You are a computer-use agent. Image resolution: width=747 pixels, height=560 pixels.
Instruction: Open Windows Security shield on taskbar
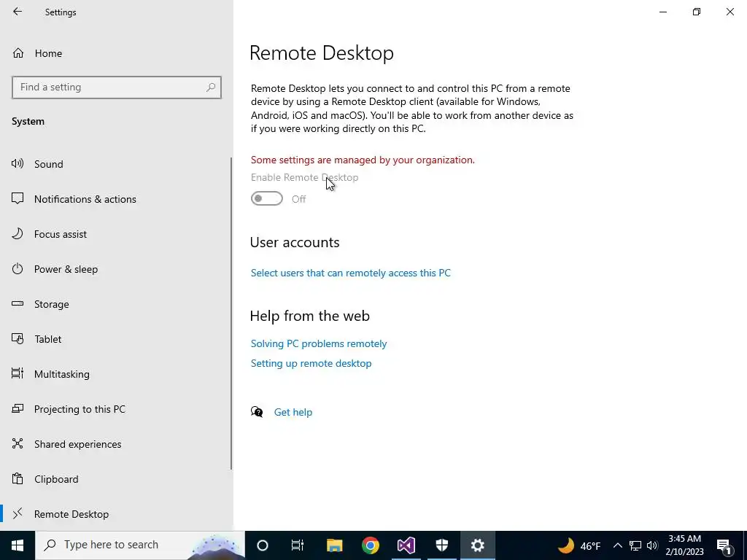pos(441,545)
